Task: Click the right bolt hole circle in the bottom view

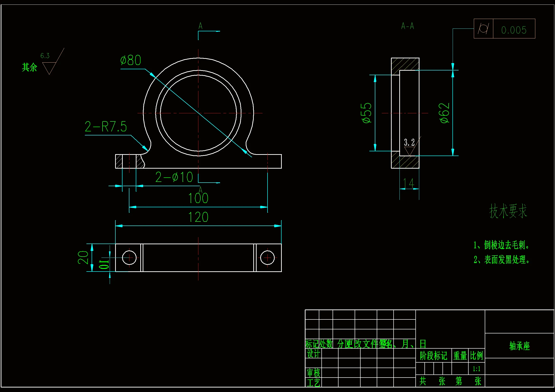Action: tap(267, 258)
